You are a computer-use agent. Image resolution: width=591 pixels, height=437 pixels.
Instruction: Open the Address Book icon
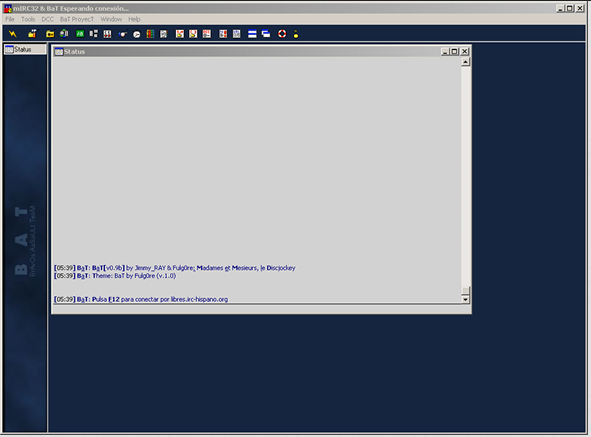coord(164,34)
